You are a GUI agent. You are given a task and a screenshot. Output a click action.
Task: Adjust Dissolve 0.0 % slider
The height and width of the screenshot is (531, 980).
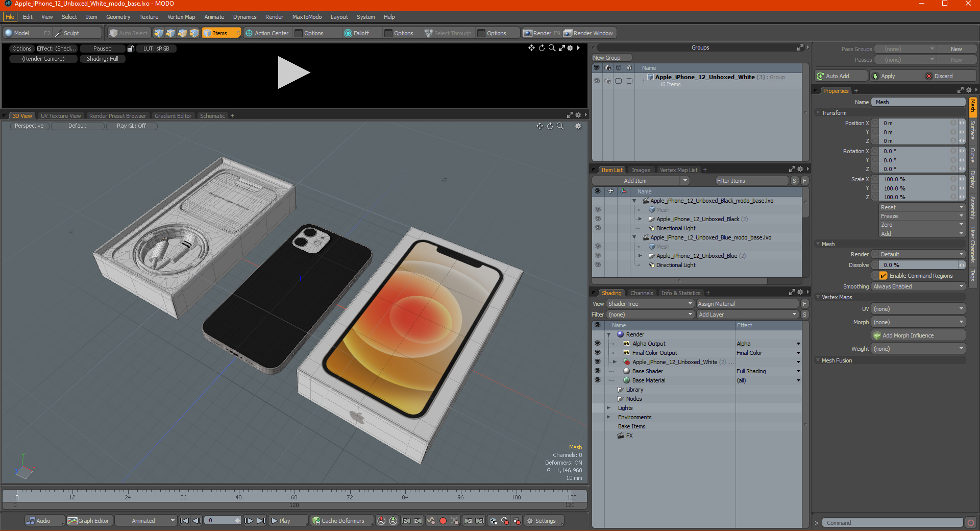pos(918,265)
